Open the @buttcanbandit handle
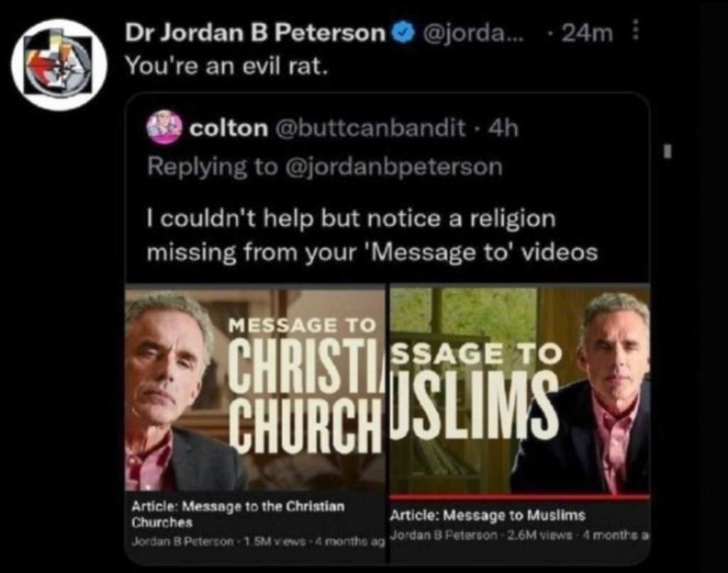This screenshot has width=728, height=573. (370, 129)
